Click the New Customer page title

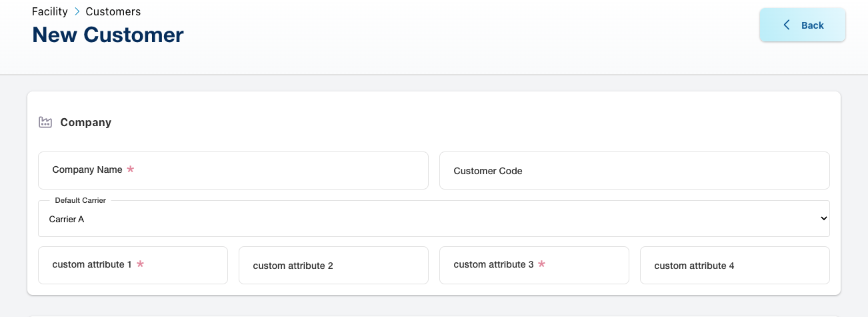coord(108,35)
